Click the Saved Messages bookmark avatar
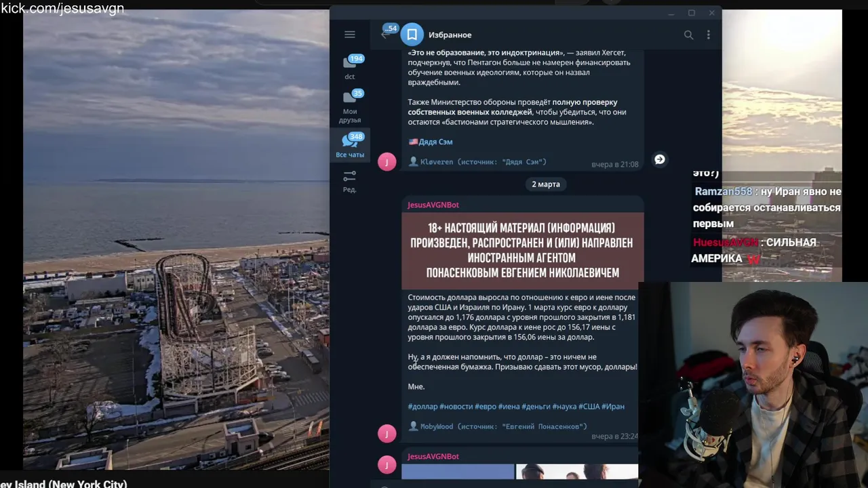Screen dimensions: 868x488 (x=412, y=35)
